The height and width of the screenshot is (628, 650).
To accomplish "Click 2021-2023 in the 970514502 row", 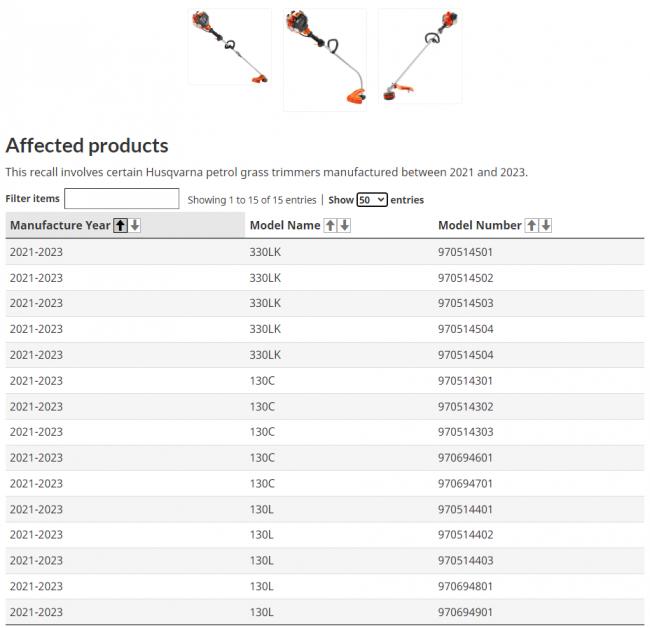I will [x=36, y=278].
